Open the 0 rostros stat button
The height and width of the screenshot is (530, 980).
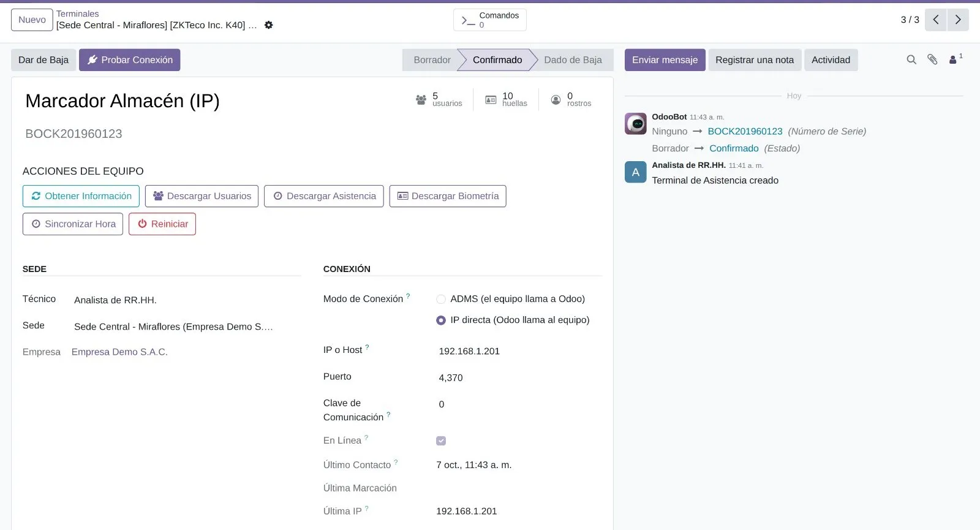(x=571, y=100)
